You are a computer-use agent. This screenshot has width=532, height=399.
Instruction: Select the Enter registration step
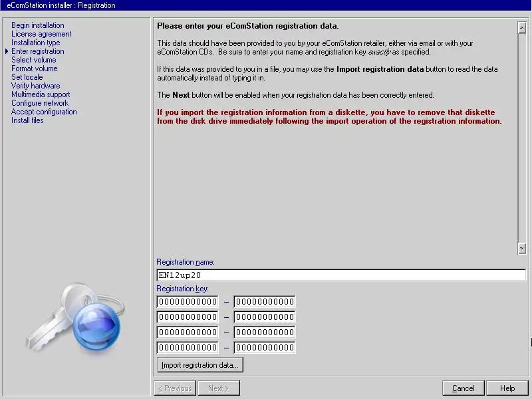point(38,51)
